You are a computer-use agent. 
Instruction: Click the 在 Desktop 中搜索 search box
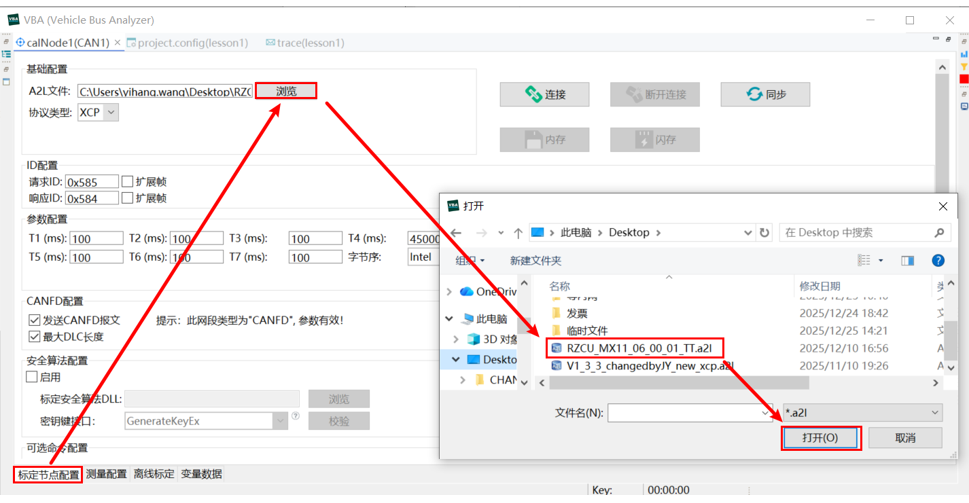click(x=864, y=232)
